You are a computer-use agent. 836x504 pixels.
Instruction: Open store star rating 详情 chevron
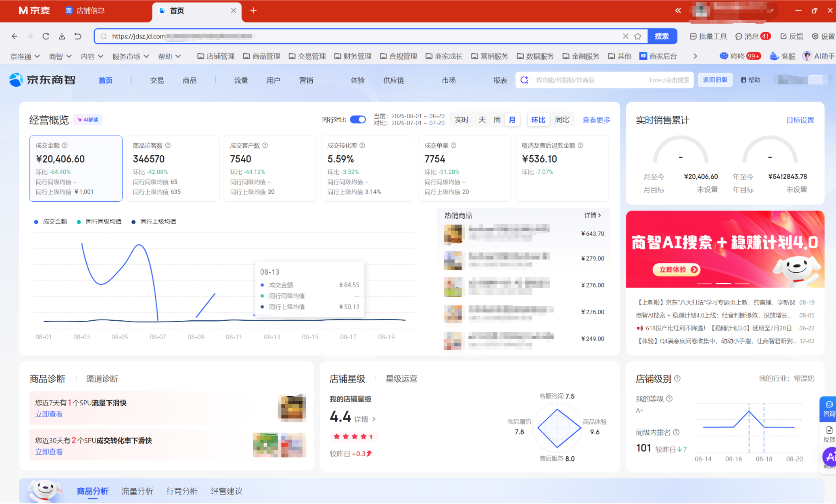coord(365,419)
